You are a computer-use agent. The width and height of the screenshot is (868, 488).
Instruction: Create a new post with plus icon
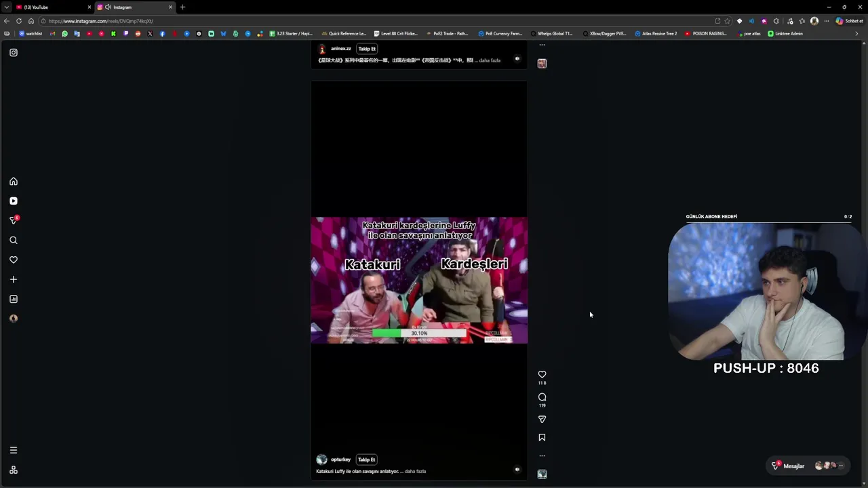coord(14,280)
